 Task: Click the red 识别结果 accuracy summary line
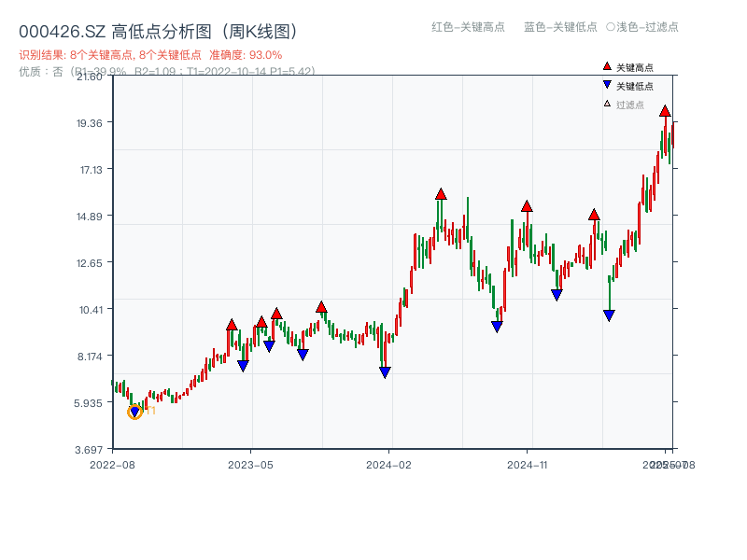pyautogui.click(x=150, y=55)
